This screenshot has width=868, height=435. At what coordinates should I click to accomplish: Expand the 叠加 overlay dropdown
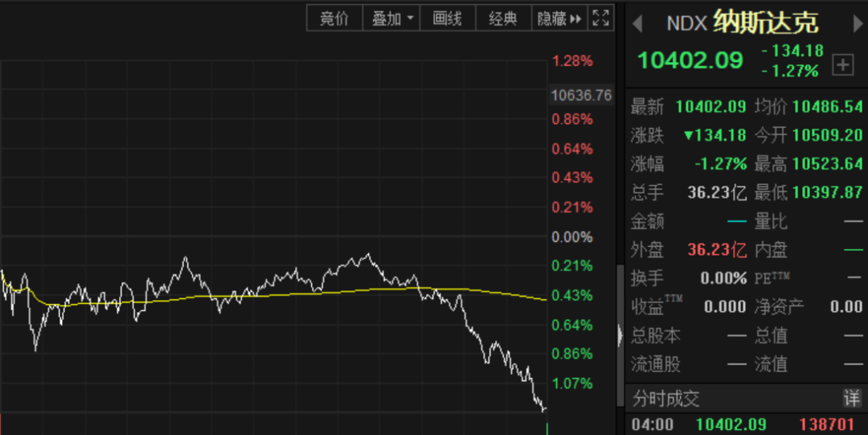coord(392,18)
